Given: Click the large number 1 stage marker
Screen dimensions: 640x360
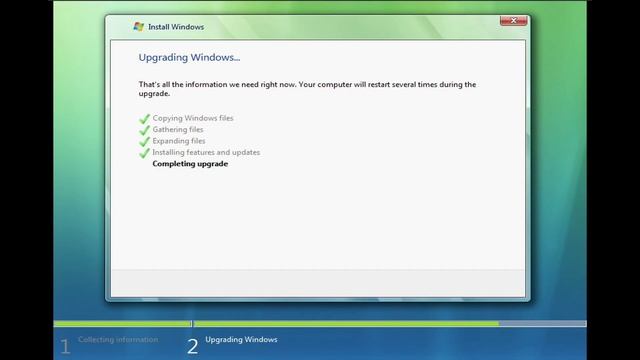Looking at the screenshot, I should tap(65, 347).
